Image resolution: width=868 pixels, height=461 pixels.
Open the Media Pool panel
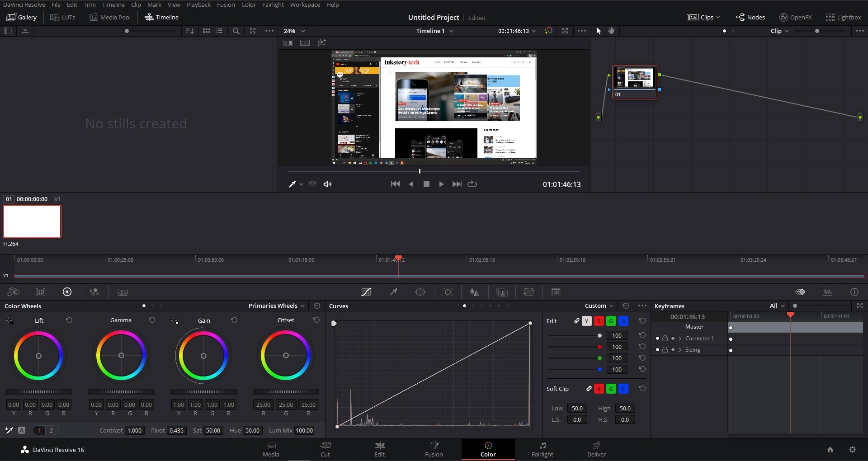pyautogui.click(x=110, y=17)
